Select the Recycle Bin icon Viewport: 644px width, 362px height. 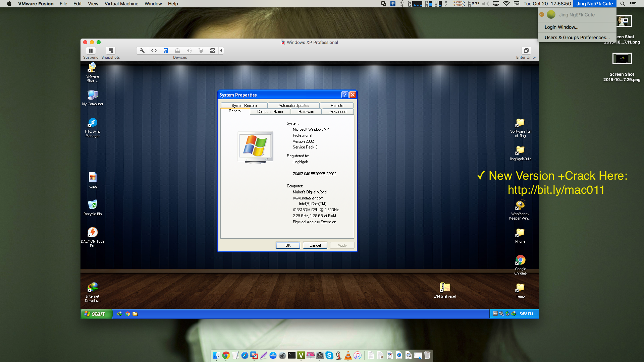93,207
